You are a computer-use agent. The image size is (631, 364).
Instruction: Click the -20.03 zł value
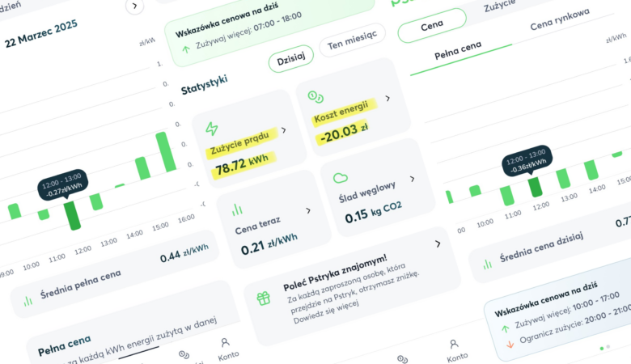point(344,133)
